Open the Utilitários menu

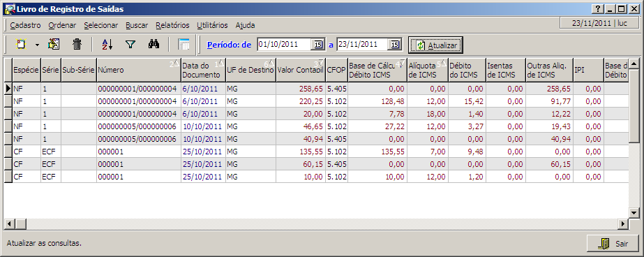(212, 26)
